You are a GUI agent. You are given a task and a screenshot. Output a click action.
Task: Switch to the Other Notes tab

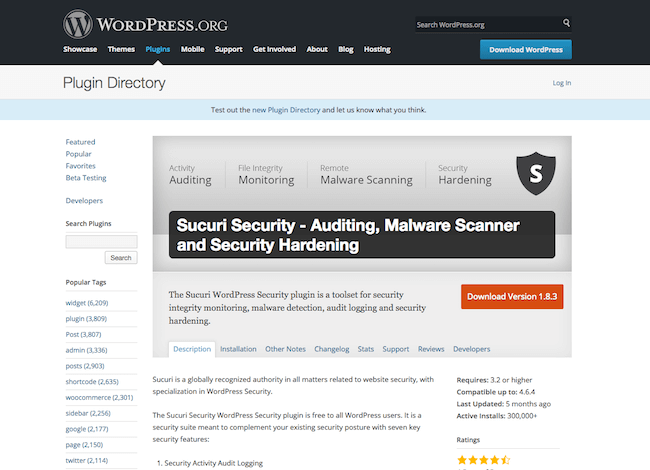click(285, 349)
